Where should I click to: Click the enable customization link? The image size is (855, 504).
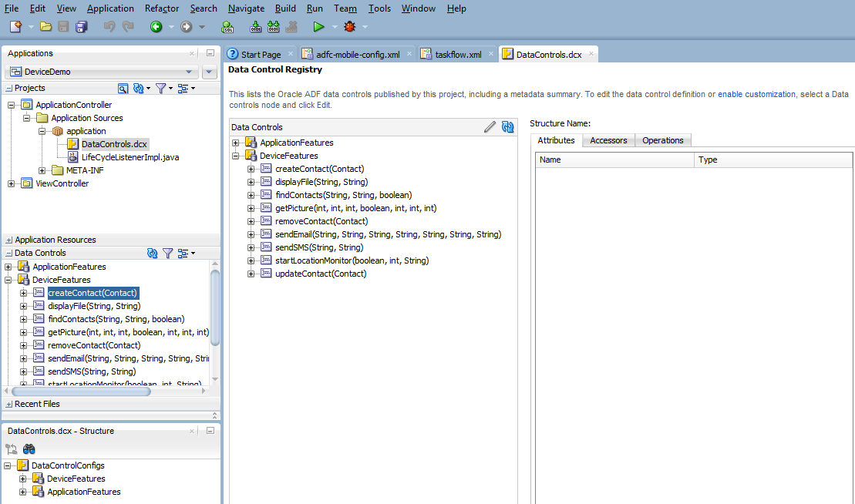[756, 94]
